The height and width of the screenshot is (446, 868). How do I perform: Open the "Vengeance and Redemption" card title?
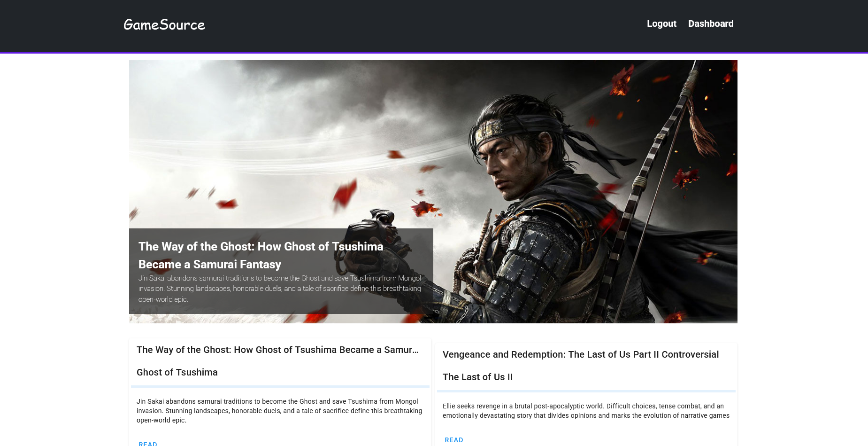tap(580, 354)
